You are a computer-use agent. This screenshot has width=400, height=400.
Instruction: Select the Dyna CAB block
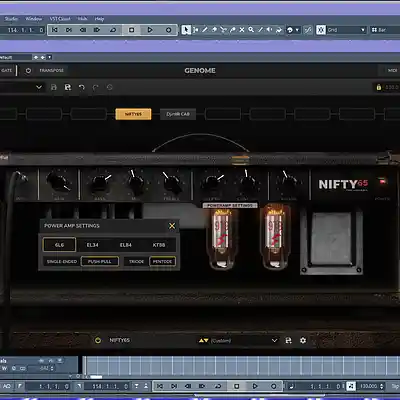pos(178,114)
